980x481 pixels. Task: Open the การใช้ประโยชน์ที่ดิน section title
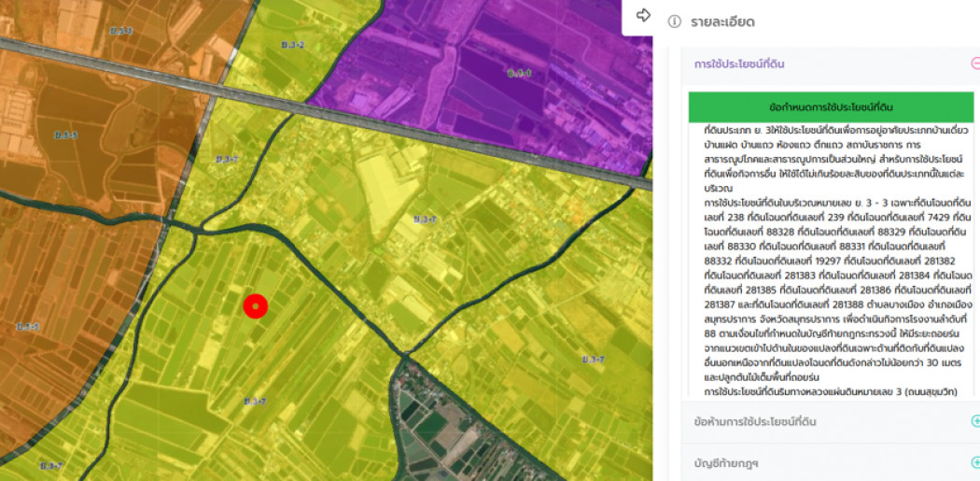click(x=739, y=64)
